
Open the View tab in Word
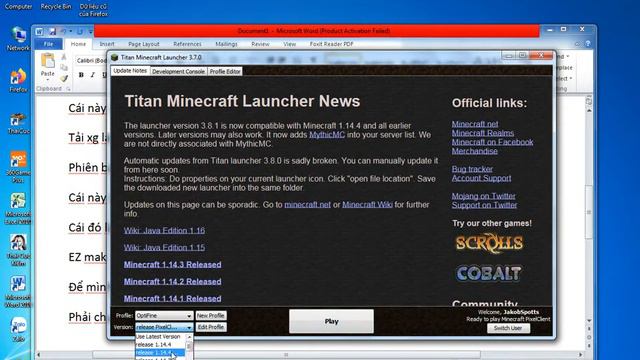[x=289, y=44]
